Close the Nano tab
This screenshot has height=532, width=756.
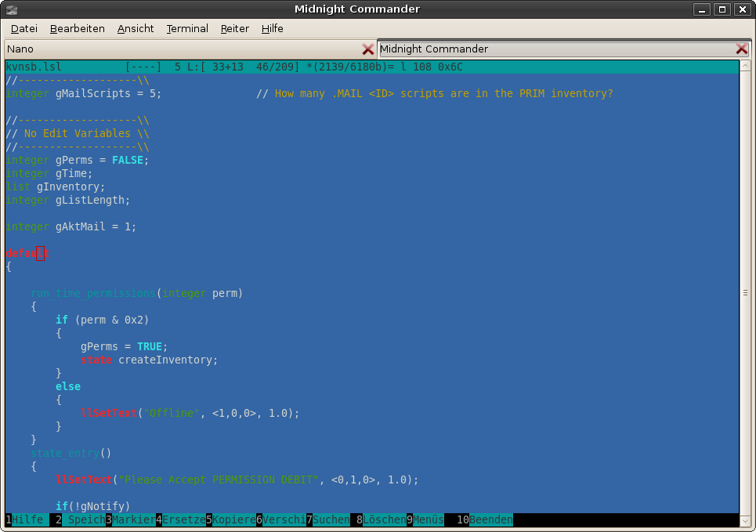point(367,49)
